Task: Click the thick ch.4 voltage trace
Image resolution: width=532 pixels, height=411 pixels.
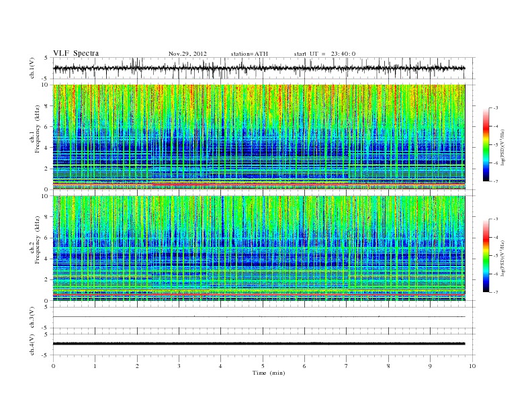Action: coord(259,344)
